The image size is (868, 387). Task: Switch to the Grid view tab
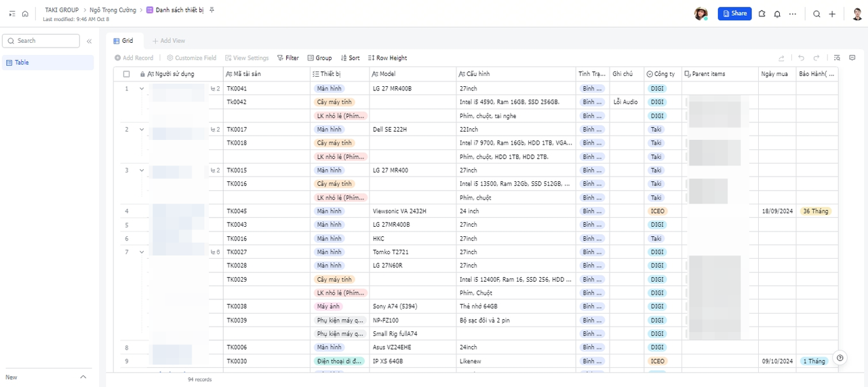click(123, 41)
